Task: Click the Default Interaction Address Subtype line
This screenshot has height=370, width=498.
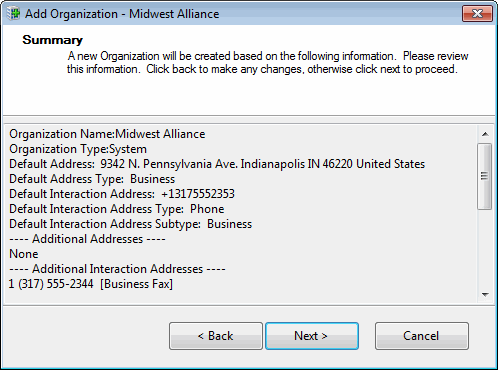Action: click(131, 224)
